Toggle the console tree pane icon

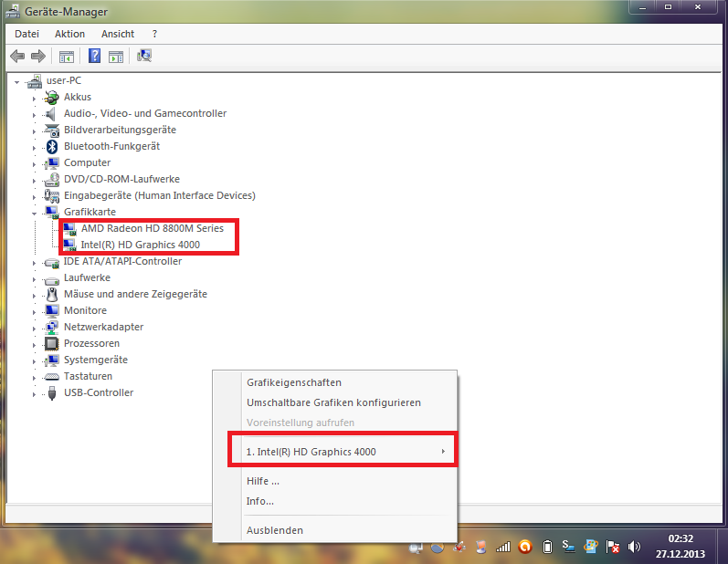coord(67,57)
